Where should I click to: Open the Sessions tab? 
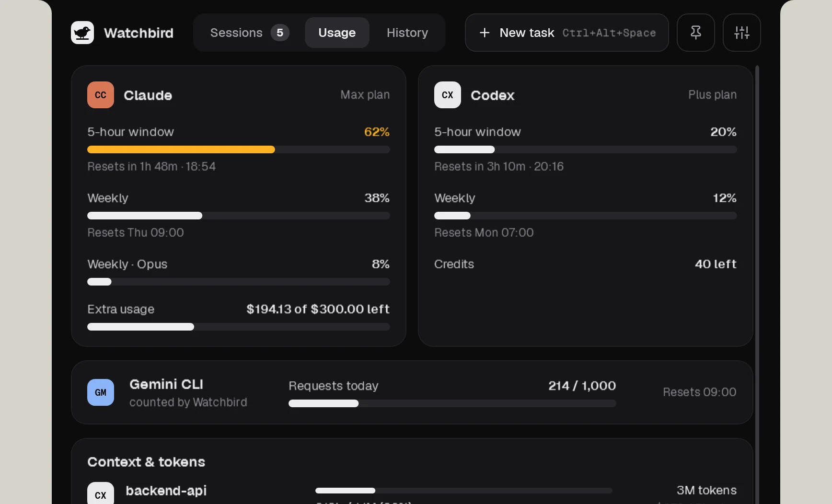(x=249, y=33)
